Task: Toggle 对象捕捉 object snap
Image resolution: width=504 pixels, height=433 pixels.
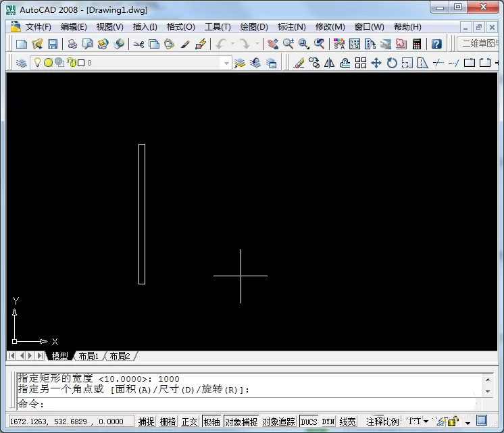Action: click(x=241, y=422)
